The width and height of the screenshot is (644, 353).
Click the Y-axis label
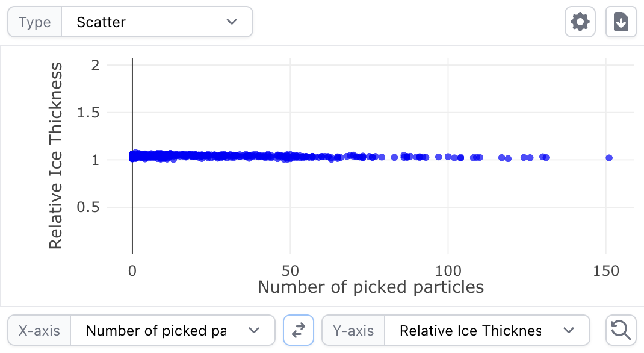click(353, 330)
